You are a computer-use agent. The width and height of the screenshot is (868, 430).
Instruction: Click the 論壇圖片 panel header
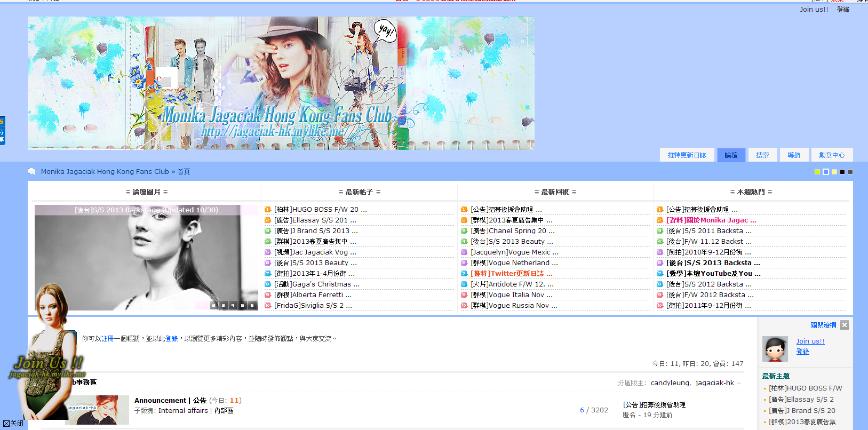coord(147,192)
